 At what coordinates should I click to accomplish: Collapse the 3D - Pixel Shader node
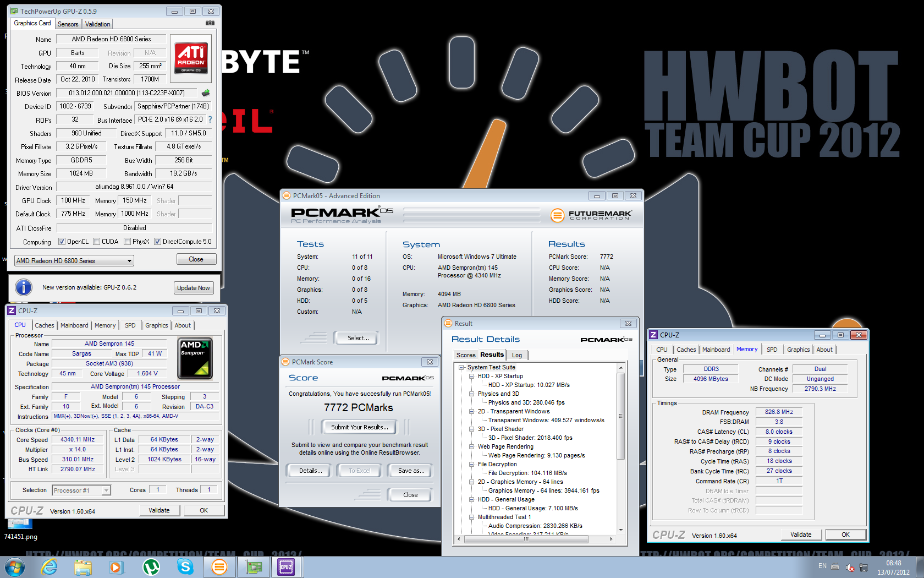coord(472,429)
